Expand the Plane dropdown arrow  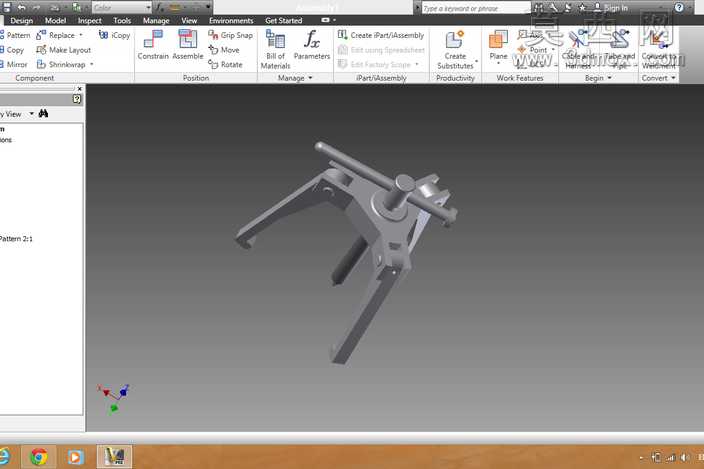(498, 64)
